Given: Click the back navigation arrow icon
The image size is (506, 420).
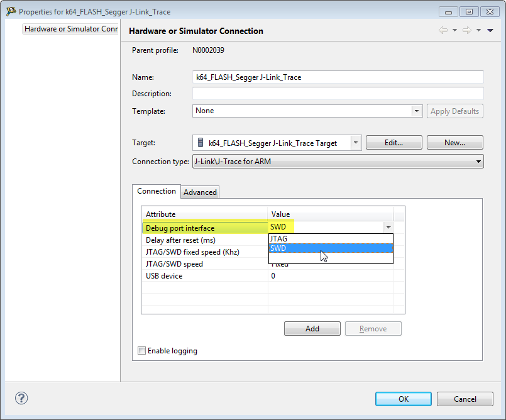Looking at the screenshot, I should (x=443, y=30).
